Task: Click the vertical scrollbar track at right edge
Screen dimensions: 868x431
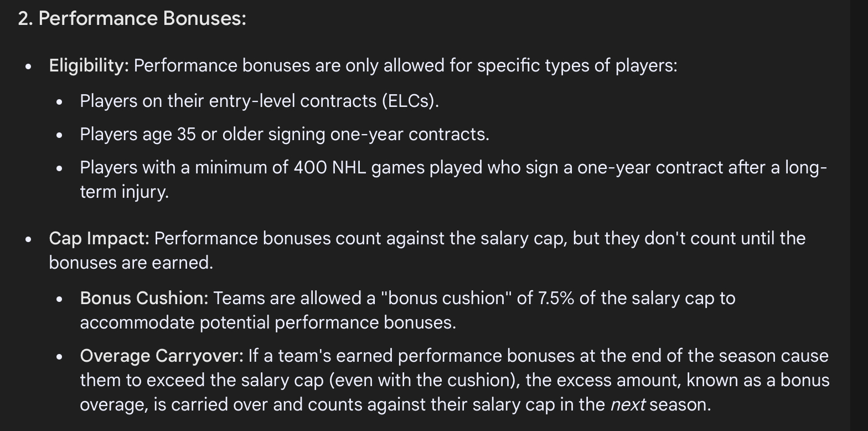Action: (x=859, y=215)
